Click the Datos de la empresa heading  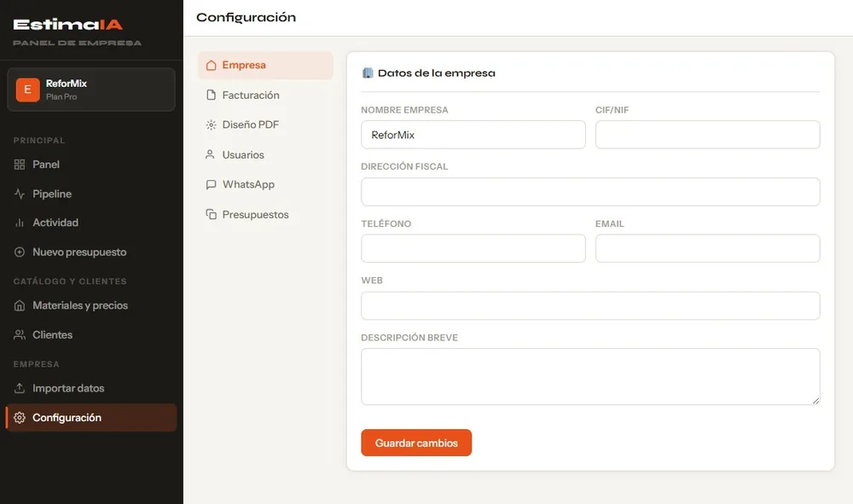point(436,72)
